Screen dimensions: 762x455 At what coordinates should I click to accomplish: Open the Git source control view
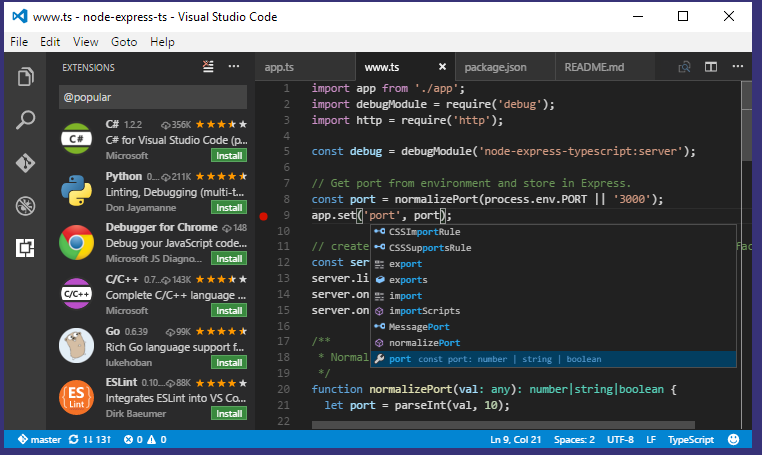coord(25,163)
